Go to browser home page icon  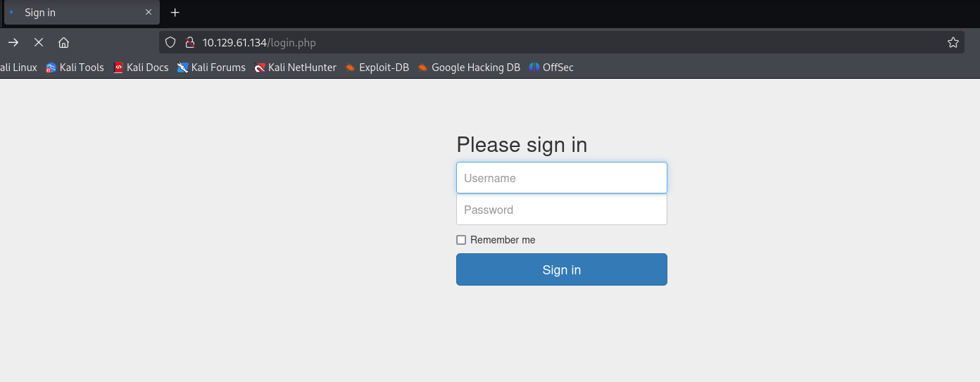(63, 42)
